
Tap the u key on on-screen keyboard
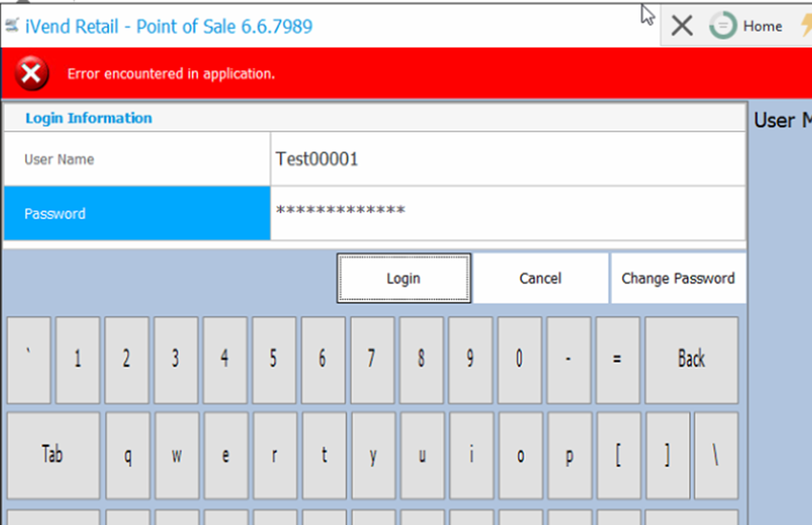pos(422,456)
